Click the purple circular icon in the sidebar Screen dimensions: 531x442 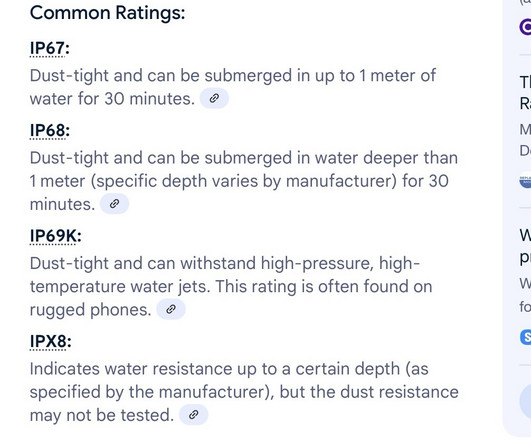click(x=526, y=27)
